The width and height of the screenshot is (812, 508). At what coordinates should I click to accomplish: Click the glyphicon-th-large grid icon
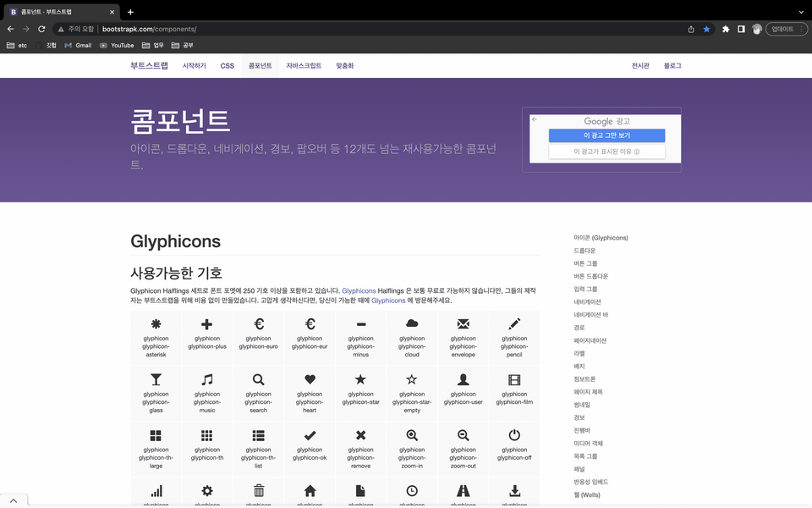click(156, 435)
